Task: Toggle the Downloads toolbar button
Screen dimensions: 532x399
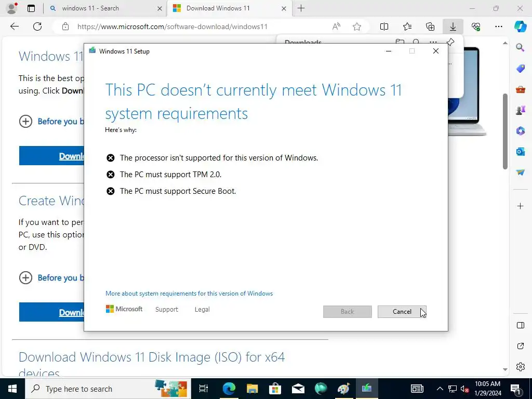Action: click(x=453, y=26)
